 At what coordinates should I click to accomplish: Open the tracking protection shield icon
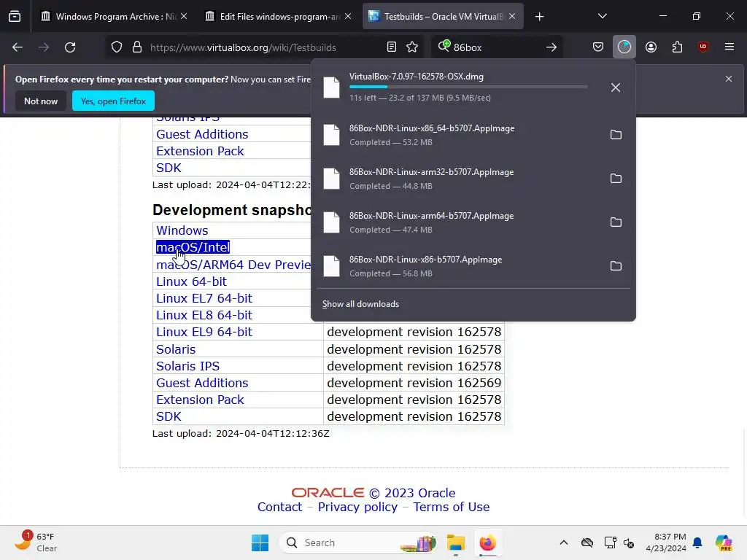coord(117,47)
